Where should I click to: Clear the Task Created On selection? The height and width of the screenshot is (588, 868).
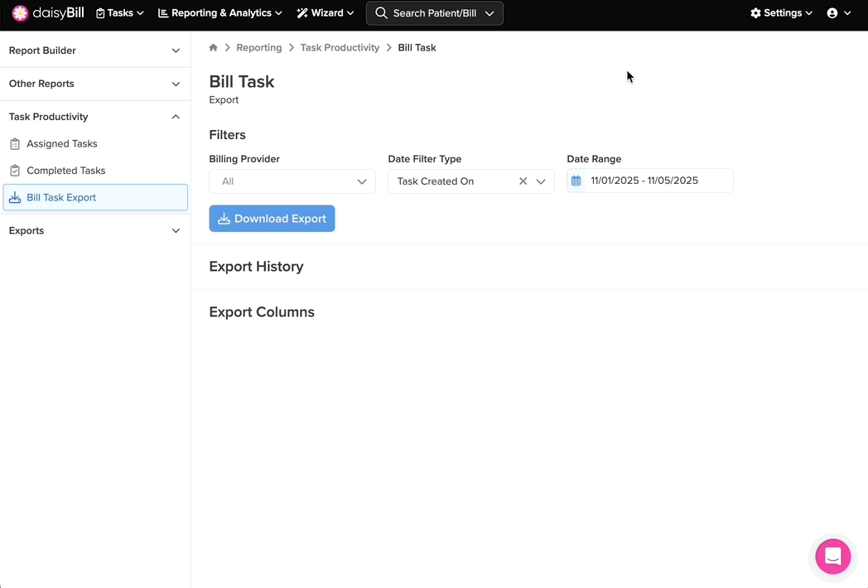523,181
